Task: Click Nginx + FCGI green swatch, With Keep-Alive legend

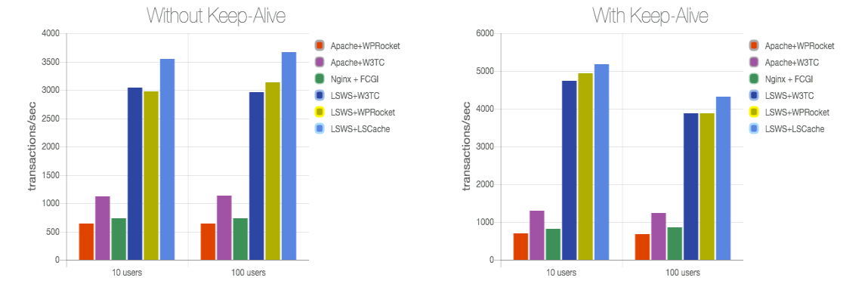Action: 754,79
